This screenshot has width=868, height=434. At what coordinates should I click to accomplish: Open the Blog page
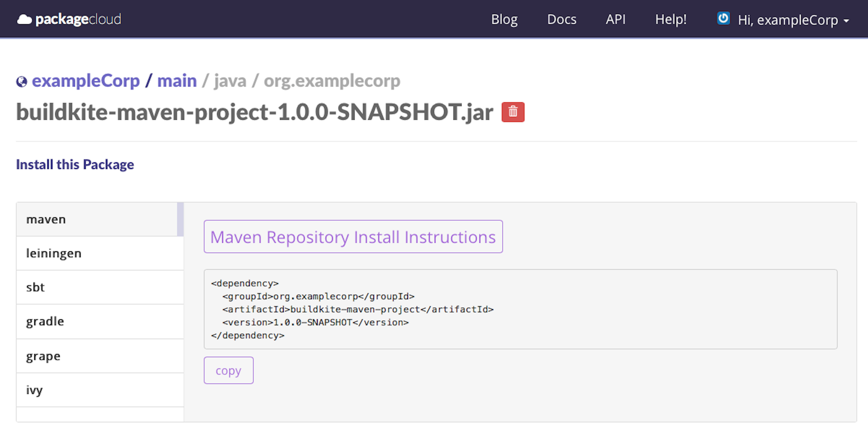[504, 20]
